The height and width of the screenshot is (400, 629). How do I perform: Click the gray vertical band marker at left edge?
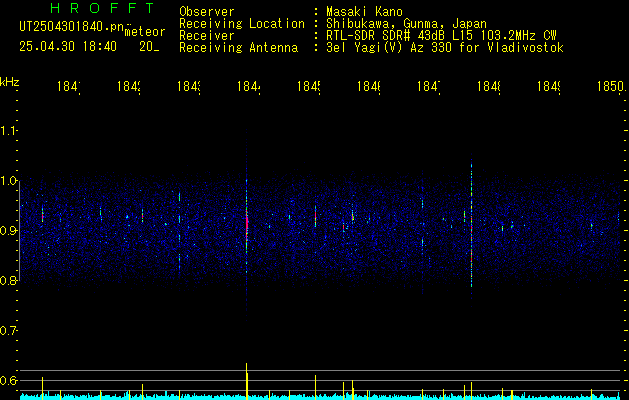pyautogui.click(x=19, y=231)
